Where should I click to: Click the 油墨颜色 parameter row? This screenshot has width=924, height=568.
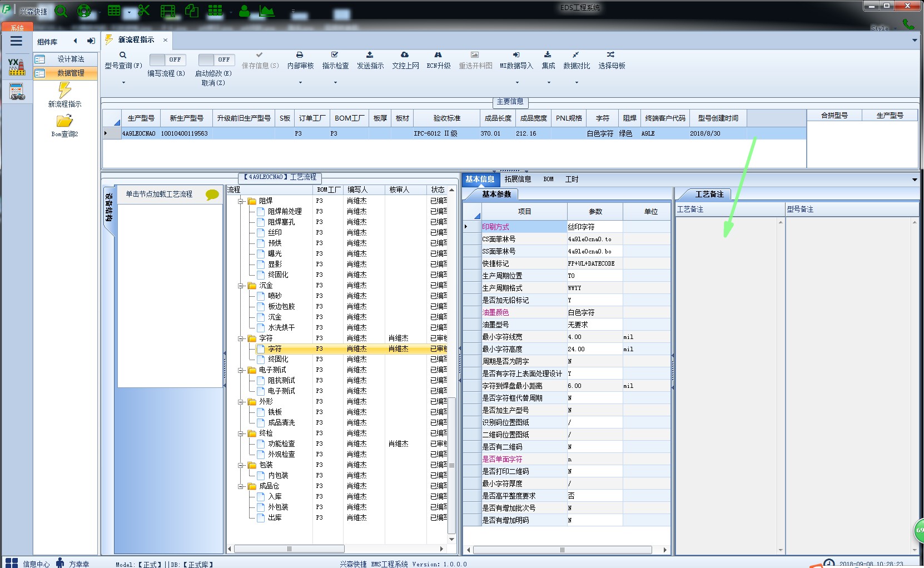tap(567, 313)
